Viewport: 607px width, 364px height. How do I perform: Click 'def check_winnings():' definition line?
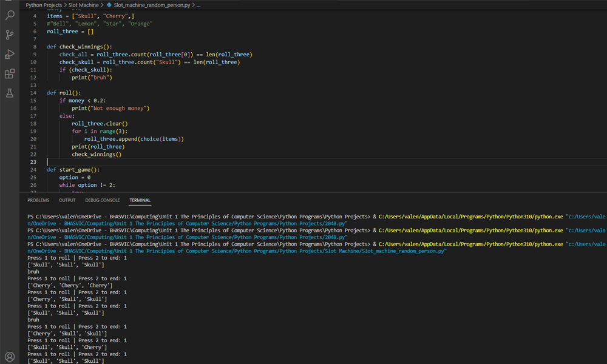[x=80, y=47]
